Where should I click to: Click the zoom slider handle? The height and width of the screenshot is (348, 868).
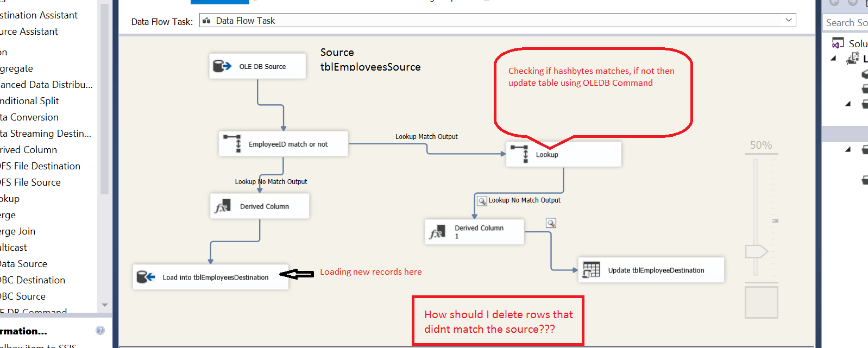coord(756,251)
